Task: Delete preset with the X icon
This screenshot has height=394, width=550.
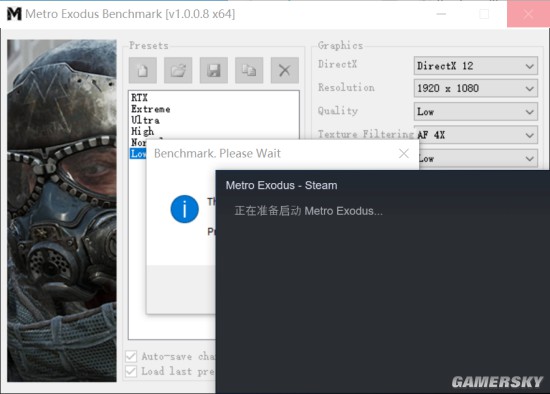Action: click(284, 70)
